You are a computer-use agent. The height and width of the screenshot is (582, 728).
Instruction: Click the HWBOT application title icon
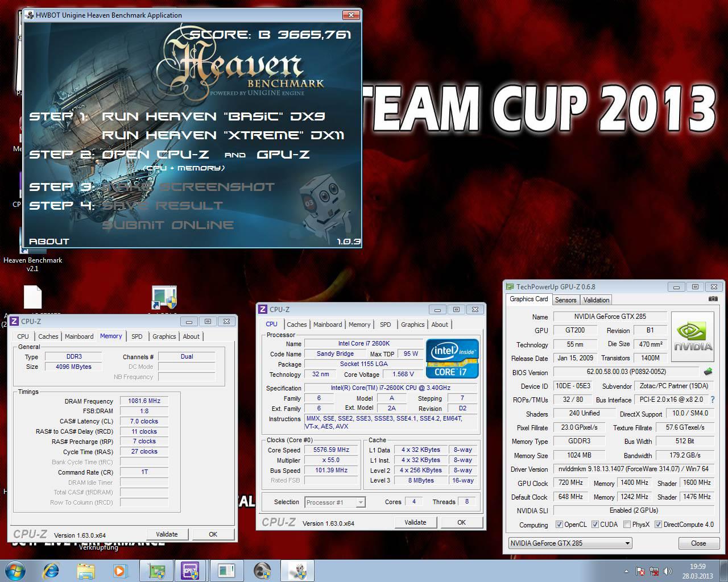(30, 15)
